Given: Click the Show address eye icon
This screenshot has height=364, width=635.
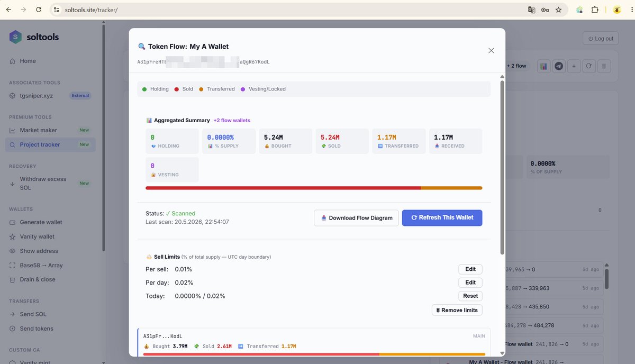Looking at the screenshot, I should tap(12, 251).
